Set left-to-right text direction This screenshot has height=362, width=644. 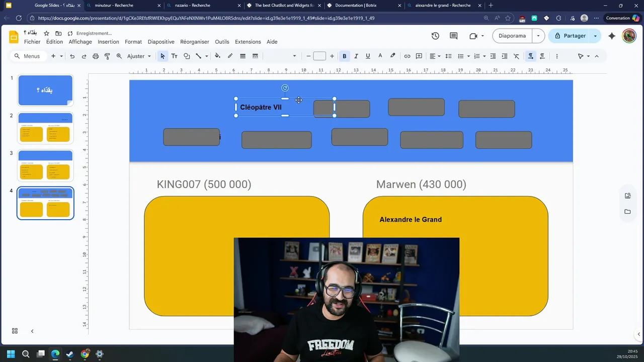530,56
